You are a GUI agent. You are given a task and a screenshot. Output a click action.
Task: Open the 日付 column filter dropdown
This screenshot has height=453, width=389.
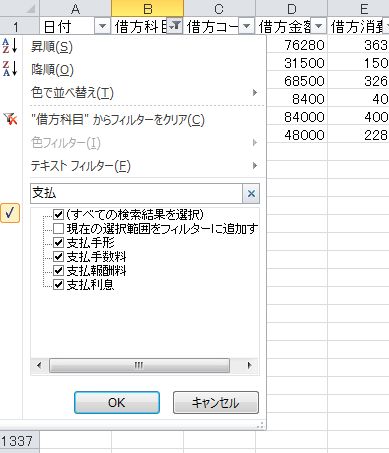pos(102,26)
